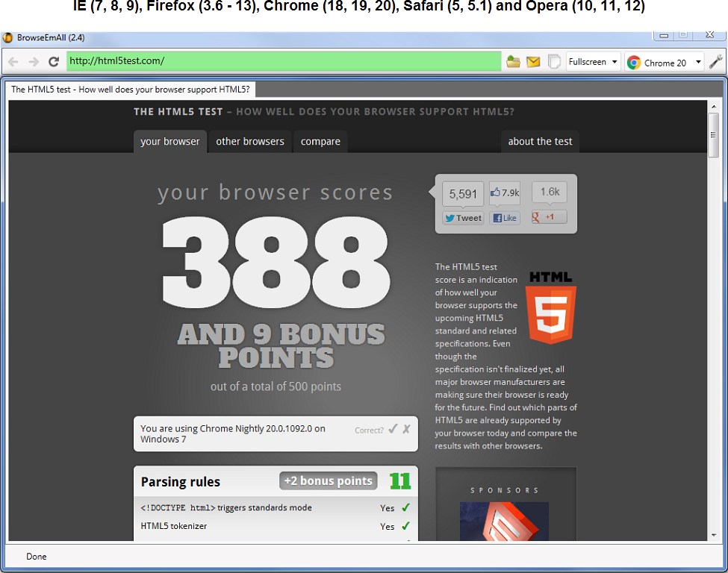728x573 pixels.
Task: Click the envelope mail icon
Action: click(533, 61)
